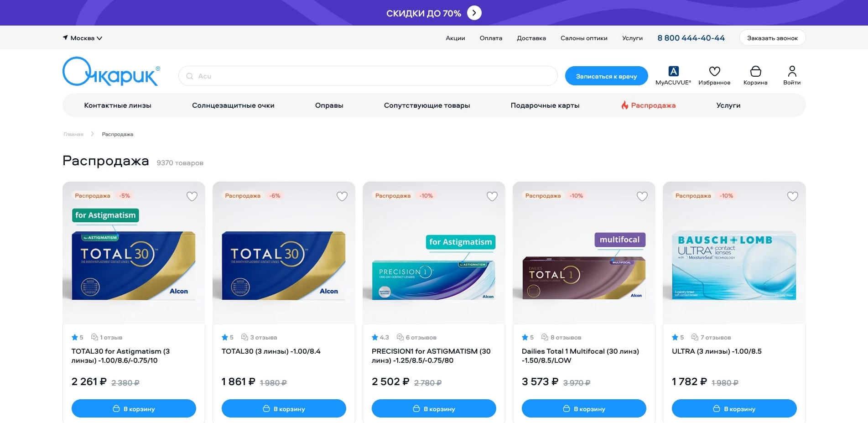Open the Избранное favorites heart icon

(714, 71)
